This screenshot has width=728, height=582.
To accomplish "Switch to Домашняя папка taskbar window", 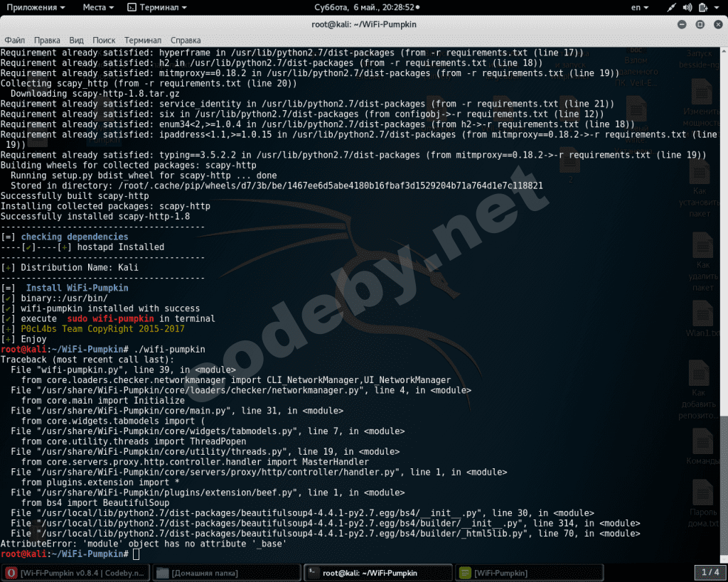I will pyautogui.click(x=227, y=573).
